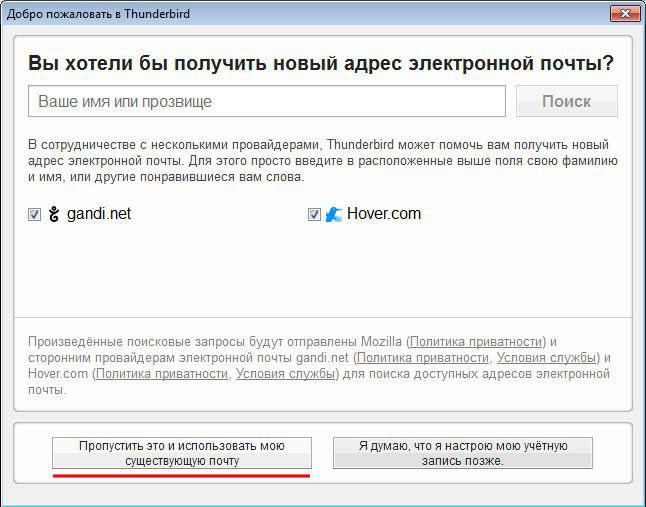Open Hover.com Политика приватности link
The width and height of the screenshot is (646, 507).
pyautogui.click(x=162, y=374)
